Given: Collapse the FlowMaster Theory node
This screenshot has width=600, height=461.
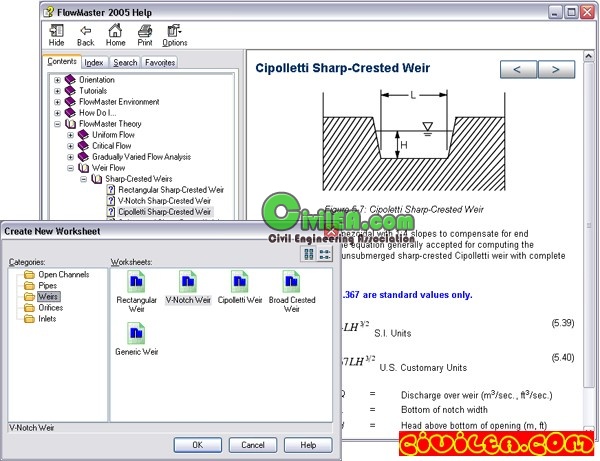Looking at the screenshot, I should tap(57, 124).
